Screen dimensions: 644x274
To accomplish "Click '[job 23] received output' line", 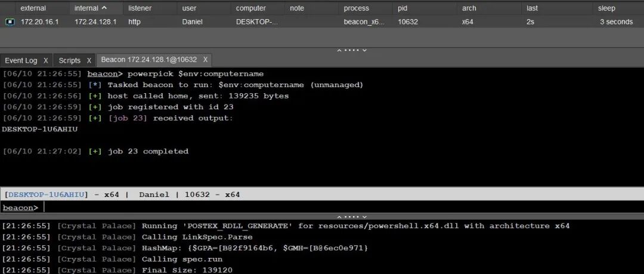I will click(171, 118).
